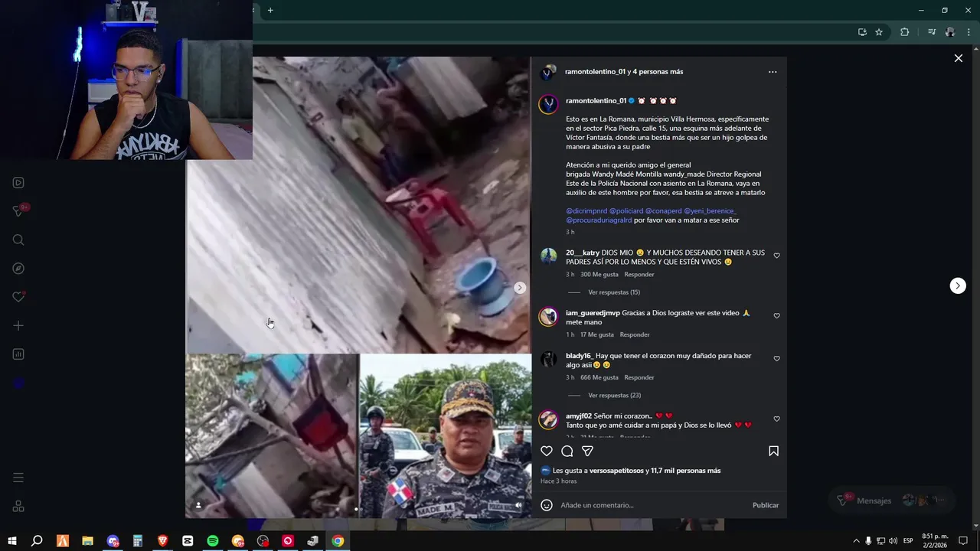Open media control icon in Chrome toolbar
This screenshot has height=551, width=980.
932,32
